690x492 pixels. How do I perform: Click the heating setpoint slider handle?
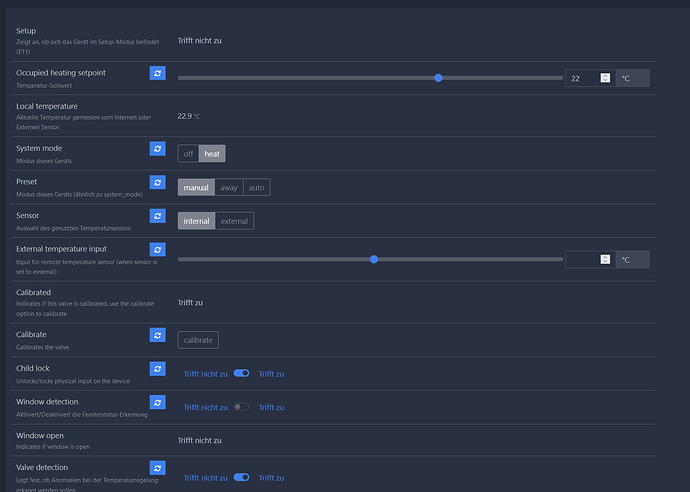point(438,78)
